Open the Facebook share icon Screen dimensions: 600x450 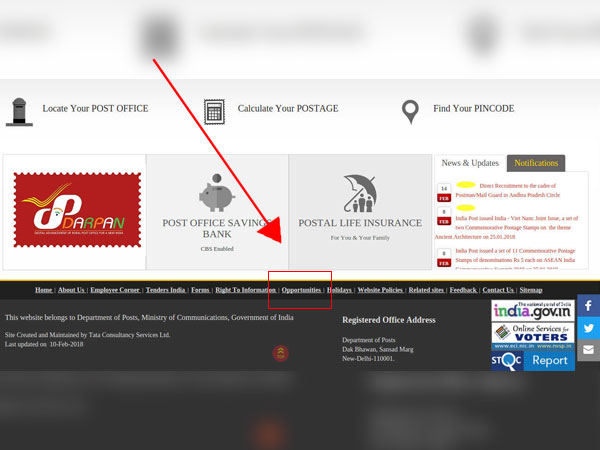pyautogui.click(x=589, y=305)
